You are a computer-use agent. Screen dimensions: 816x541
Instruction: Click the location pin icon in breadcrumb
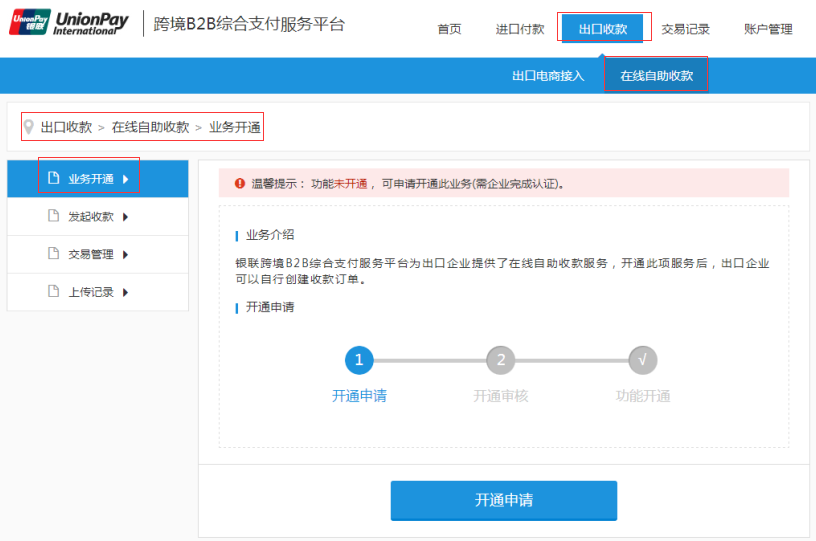tap(28, 127)
